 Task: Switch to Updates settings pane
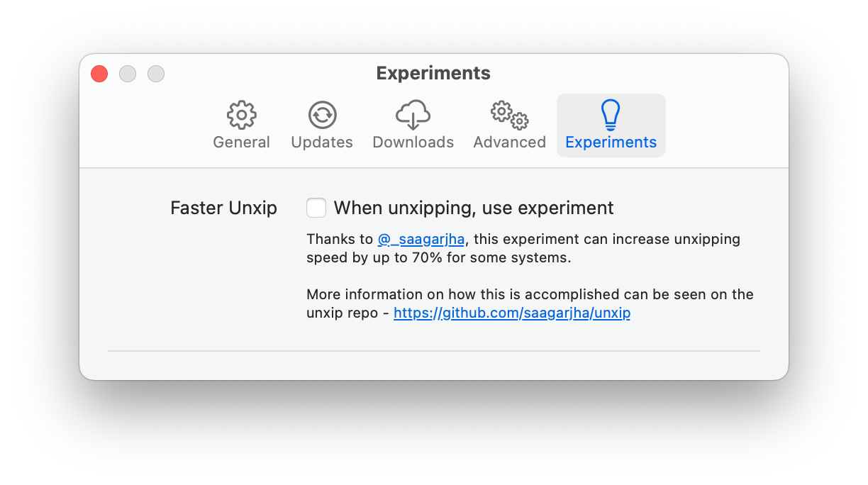point(321,142)
